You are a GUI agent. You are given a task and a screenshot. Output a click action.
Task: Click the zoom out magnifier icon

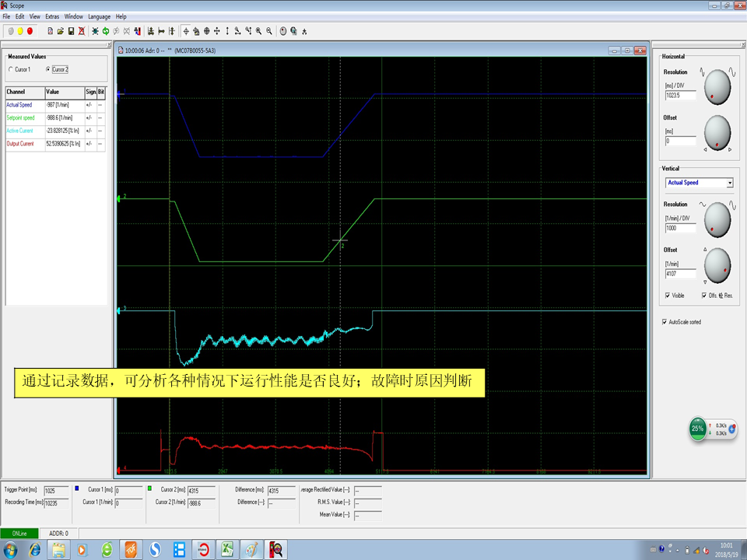point(269,31)
